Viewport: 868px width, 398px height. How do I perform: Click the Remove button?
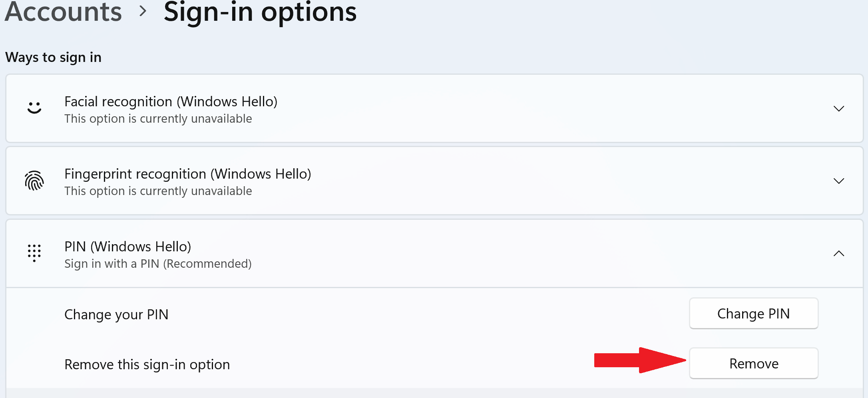point(754,363)
